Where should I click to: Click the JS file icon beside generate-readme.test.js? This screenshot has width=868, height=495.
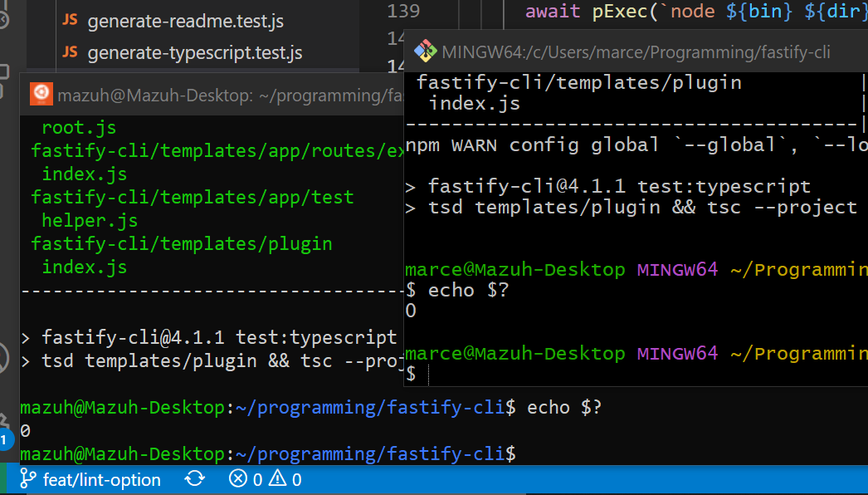(x=70, y=20)
